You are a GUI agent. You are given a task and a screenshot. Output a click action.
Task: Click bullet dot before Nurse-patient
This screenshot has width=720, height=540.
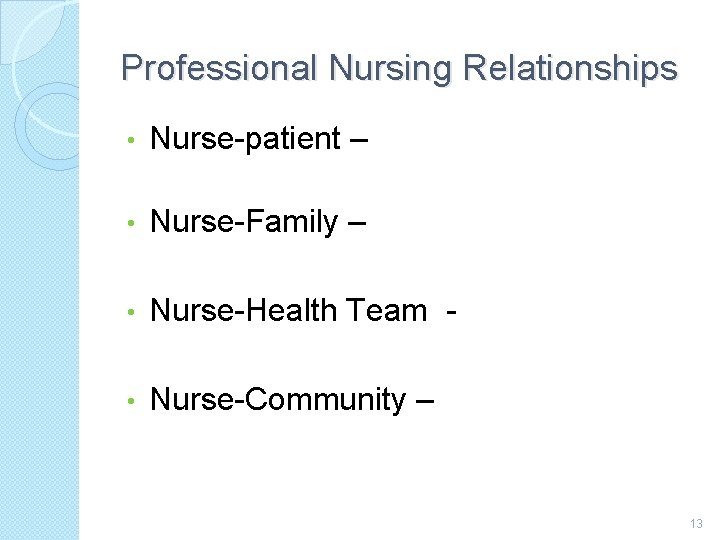(131, 141)
